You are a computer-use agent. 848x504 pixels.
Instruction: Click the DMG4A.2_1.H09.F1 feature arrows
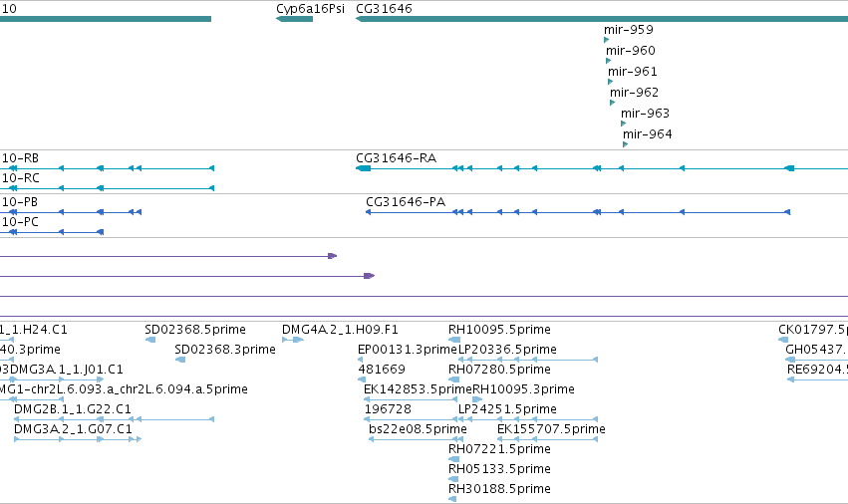point(293,340)
